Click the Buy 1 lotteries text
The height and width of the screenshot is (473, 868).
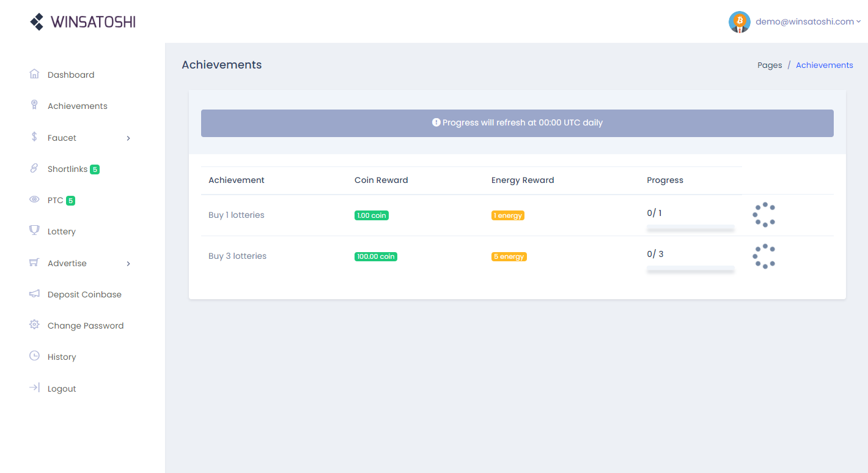[x=236, y=215]
